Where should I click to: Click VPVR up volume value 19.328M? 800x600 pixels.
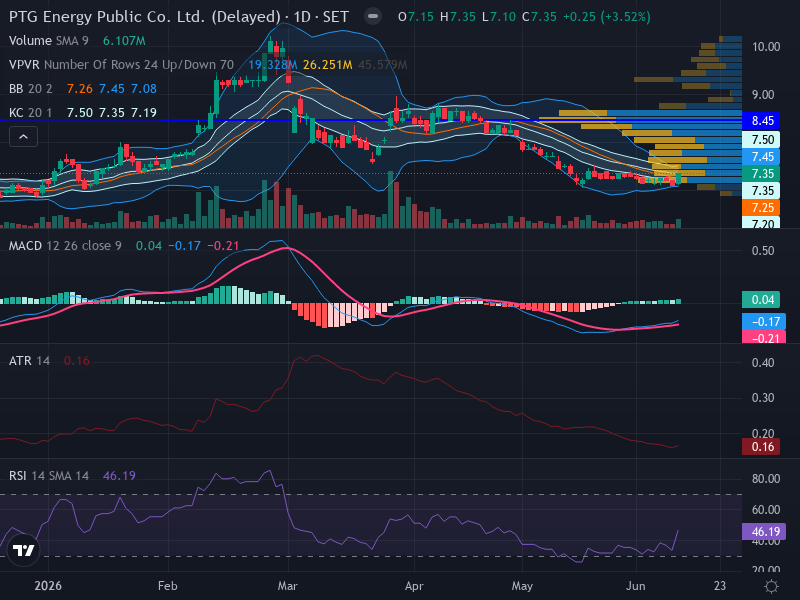(272, 65)
